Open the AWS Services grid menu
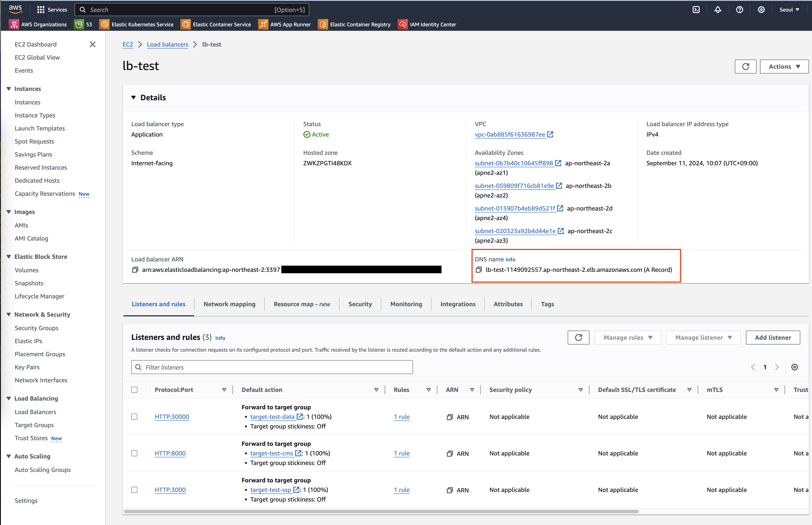The width and height of the screenshot is (812, 525). pos(41,10)
